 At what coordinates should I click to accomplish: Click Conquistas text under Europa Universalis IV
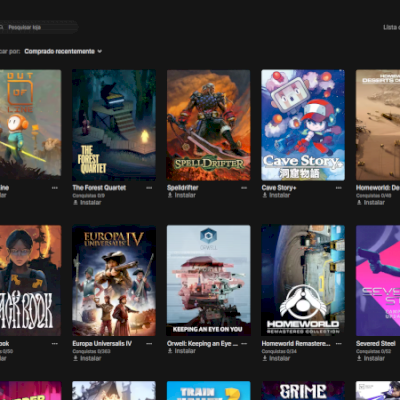point(91,351)
